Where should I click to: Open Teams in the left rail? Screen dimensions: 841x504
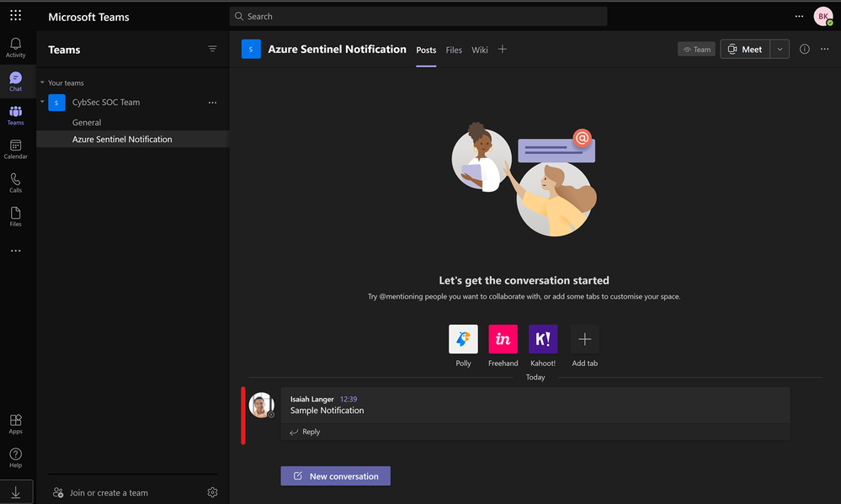(15, 115)
